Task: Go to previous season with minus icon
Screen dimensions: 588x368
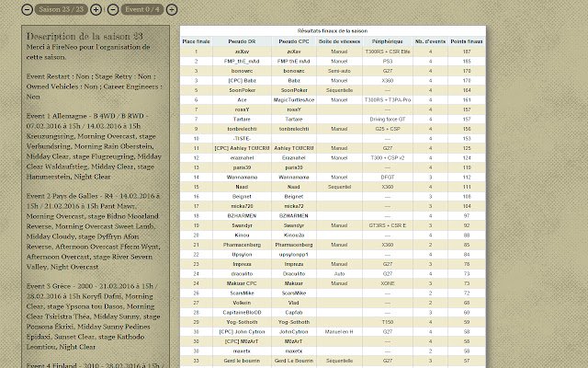Action: (x=27, y=9)
